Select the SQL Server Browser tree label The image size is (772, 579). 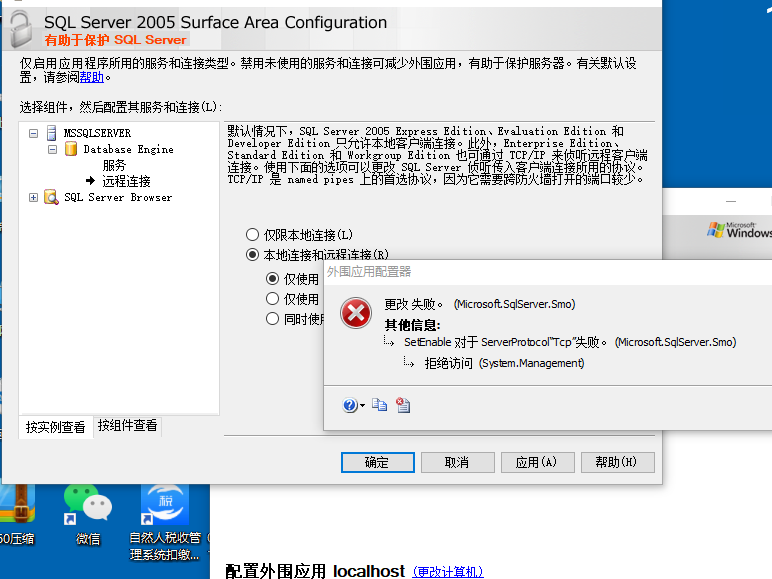click(x=118, y=197)
